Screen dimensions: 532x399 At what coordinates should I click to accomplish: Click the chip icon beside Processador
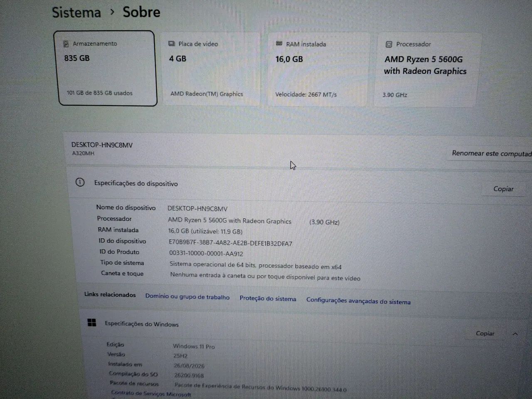tap(389, 44)
